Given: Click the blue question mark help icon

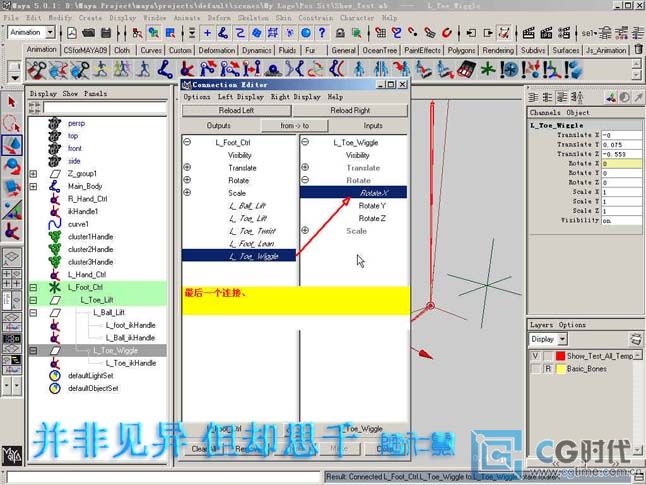Looking at the screenshot, I should (x=322, y=33).
